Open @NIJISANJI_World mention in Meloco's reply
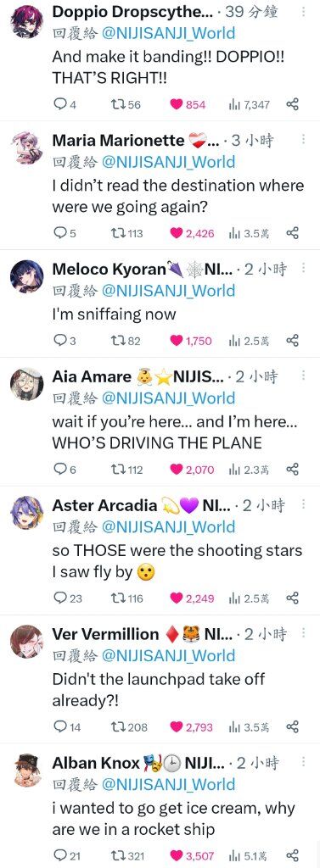320x868 pixels. [168, 291]
